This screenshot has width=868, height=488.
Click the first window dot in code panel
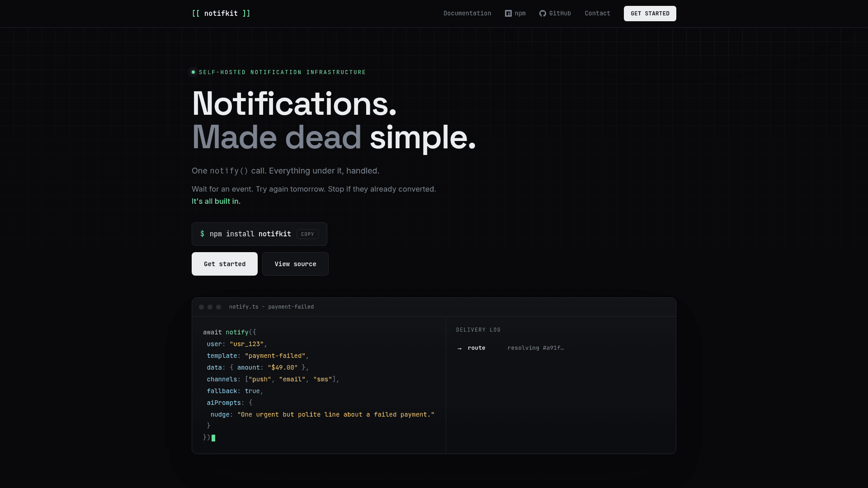pyautogui.click(x=202, y=307)
